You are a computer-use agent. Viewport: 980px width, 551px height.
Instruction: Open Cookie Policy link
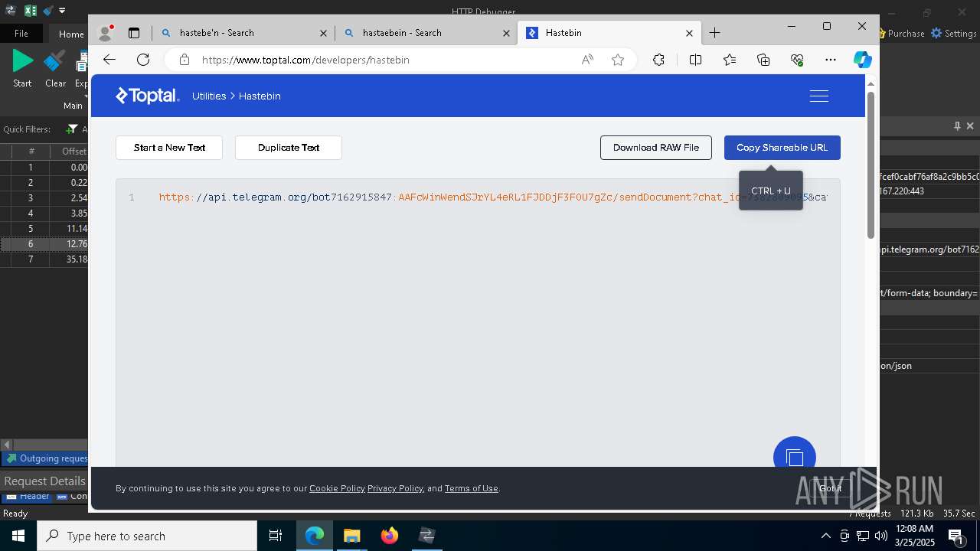coord(337,488)
